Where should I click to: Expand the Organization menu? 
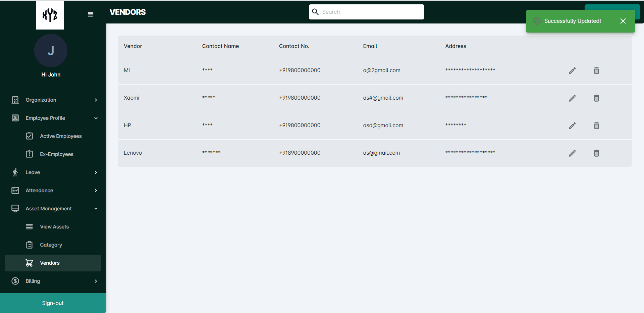pos(53,100)
